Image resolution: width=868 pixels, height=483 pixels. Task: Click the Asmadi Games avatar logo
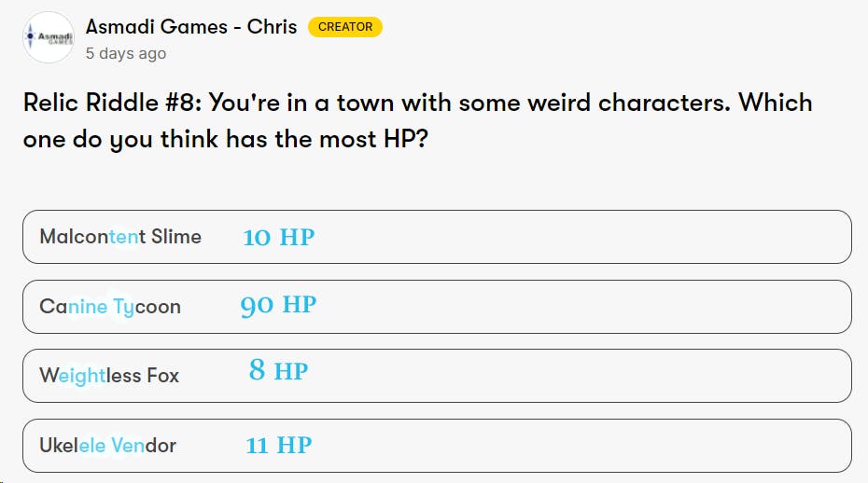[49, 37]
